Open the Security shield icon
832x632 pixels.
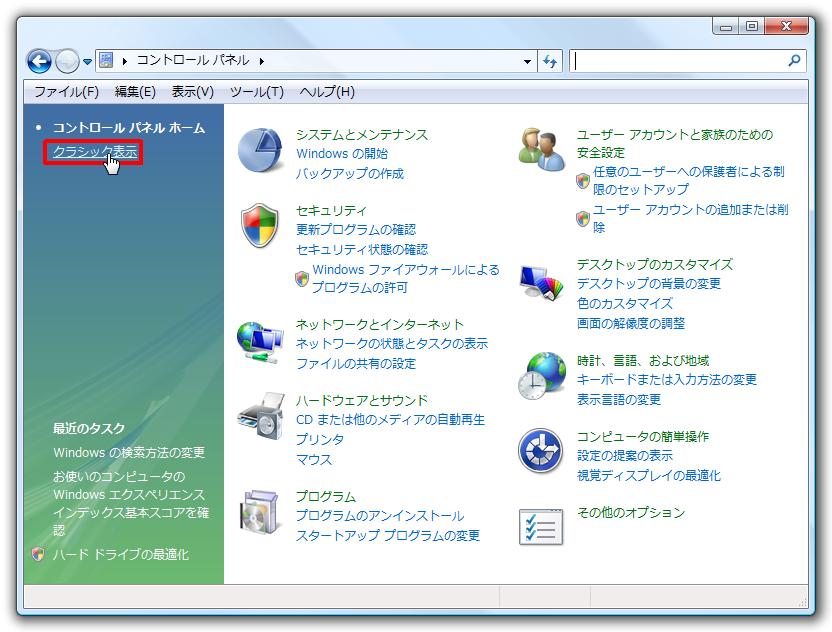click(x=260, y=226)
